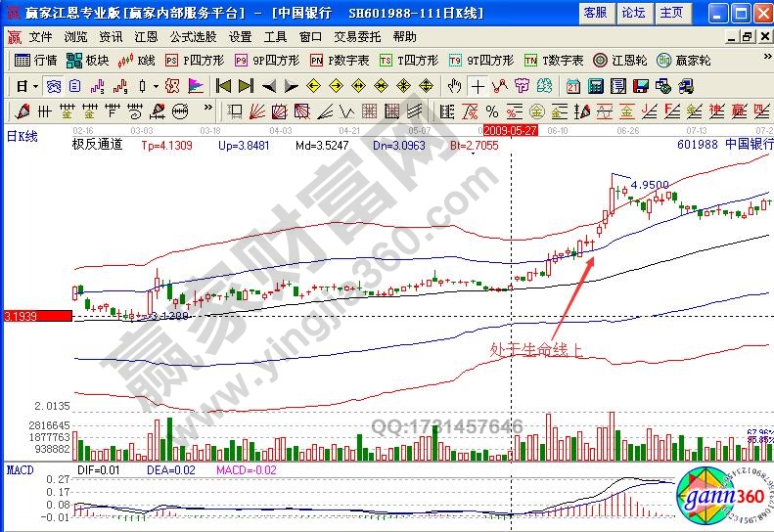Open the T数字表 number table
The height and width of the screenshot is (532, 774).
pos(553,61)
